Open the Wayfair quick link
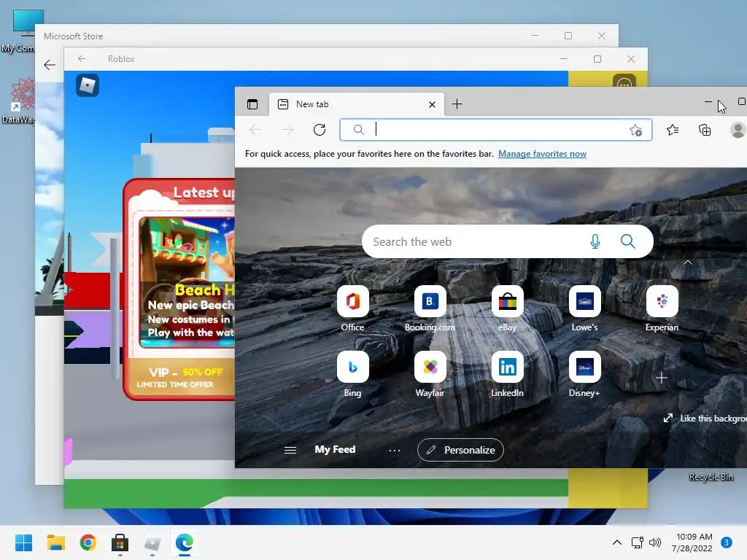This screenshot has height=560, width=747. tap(430, 373)
